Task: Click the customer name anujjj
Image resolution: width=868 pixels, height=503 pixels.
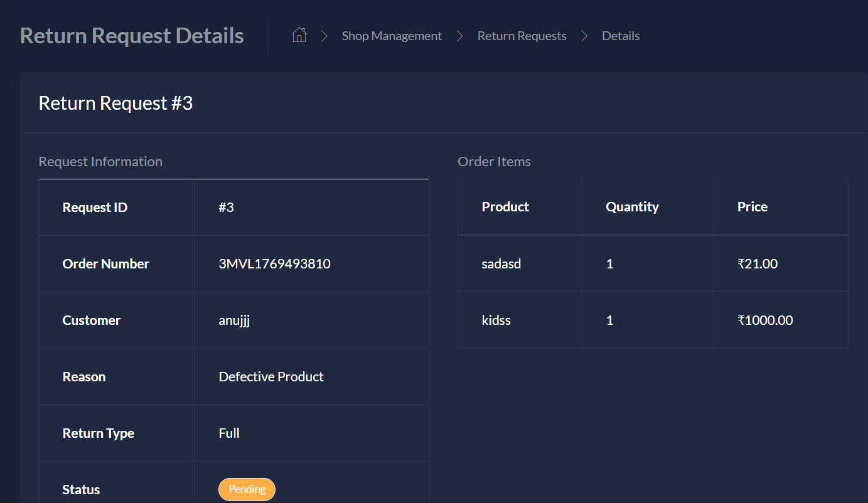Action: click(x=233, y=320)
